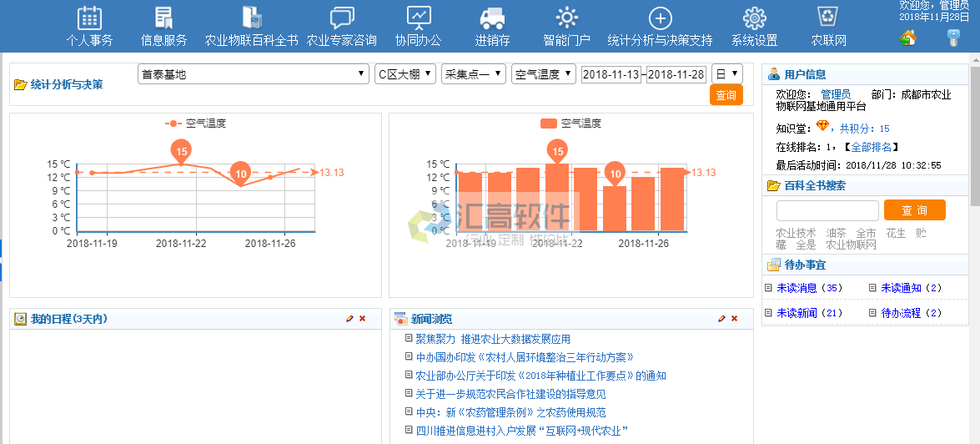Open the 个人事务 calendar icon
Image resolution: width=980 pixels, height=444 pixels.
point(89,18)
